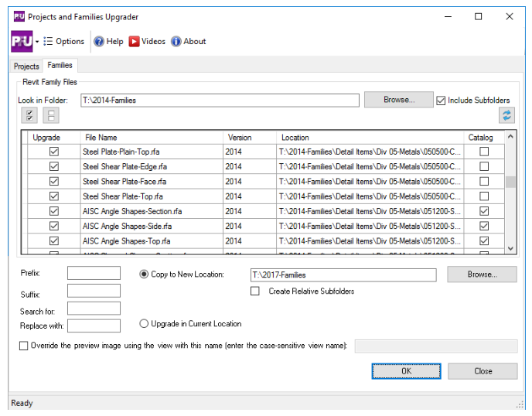Click the Prefix input field
532x416 pixels.
click(94, 273)
